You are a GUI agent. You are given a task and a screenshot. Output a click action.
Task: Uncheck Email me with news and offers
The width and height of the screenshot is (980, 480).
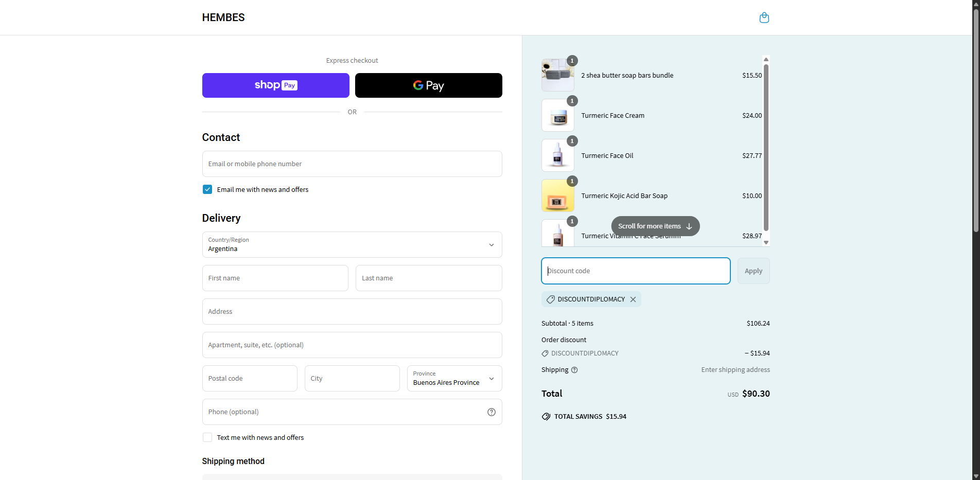[207, 189]
